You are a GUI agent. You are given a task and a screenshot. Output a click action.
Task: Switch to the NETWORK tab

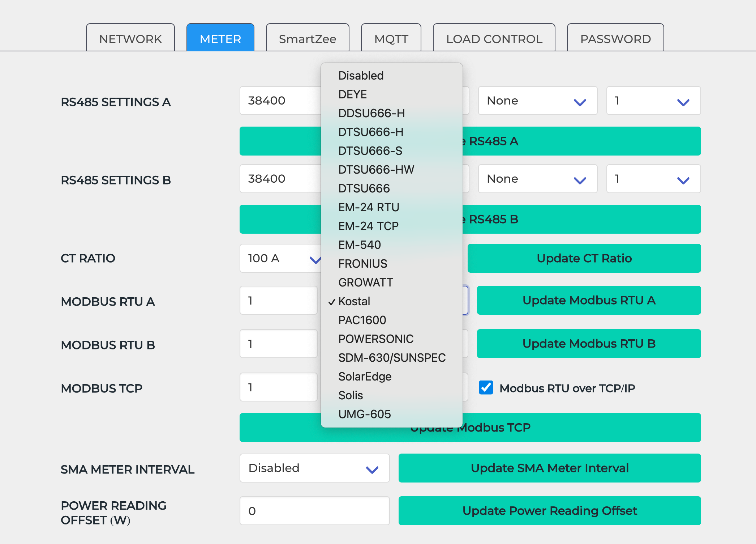130,38
